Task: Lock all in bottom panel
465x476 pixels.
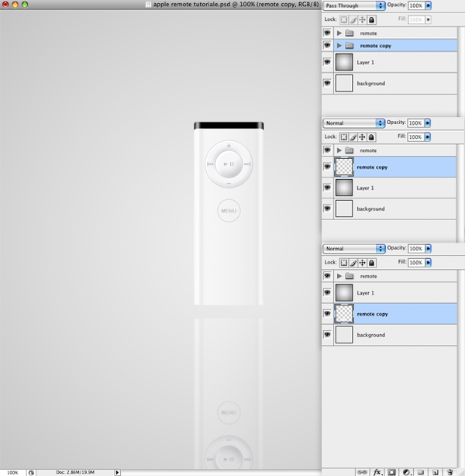Action: click(371, 263)
